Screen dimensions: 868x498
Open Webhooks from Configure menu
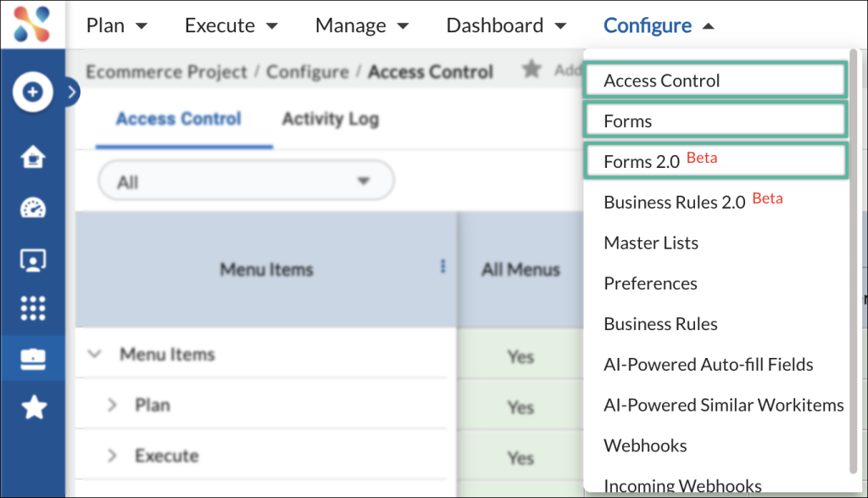tap(645, 445)
